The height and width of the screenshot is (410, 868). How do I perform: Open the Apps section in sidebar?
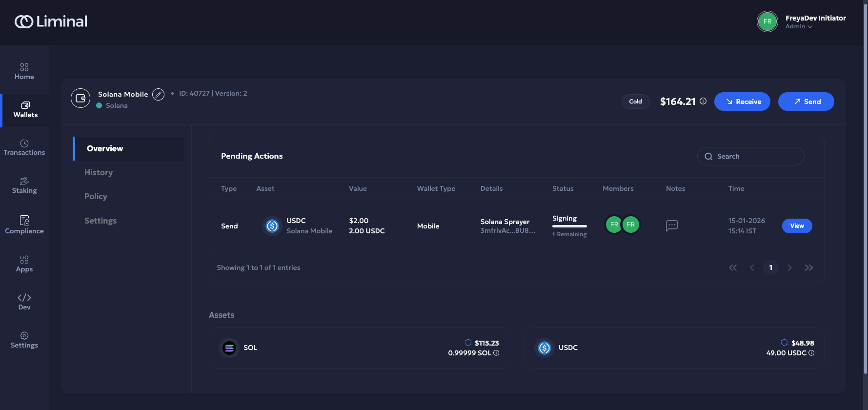24,264
